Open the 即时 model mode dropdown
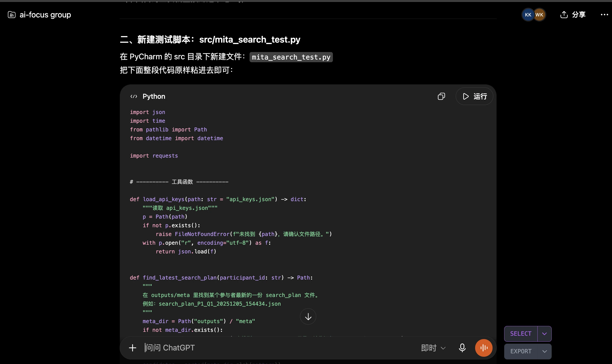The height and width of the screenshot is (364, 612). point(433,348)
